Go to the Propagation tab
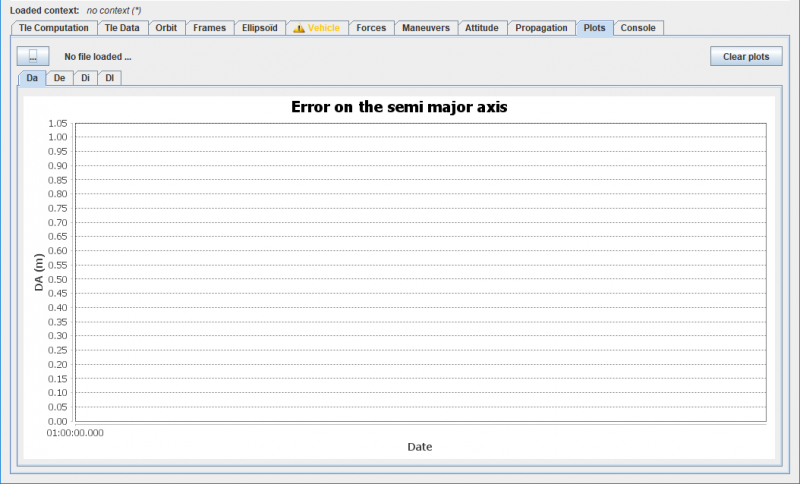 (541, 28)
